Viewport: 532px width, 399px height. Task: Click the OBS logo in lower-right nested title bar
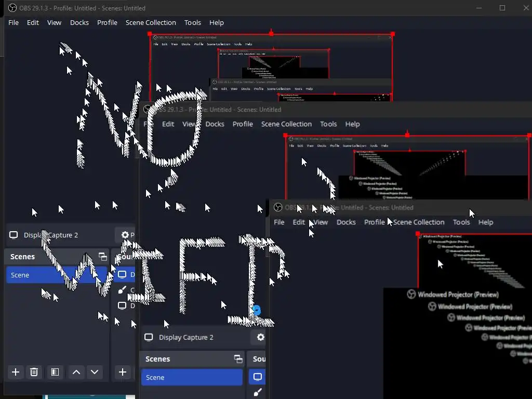pos(278,207)
